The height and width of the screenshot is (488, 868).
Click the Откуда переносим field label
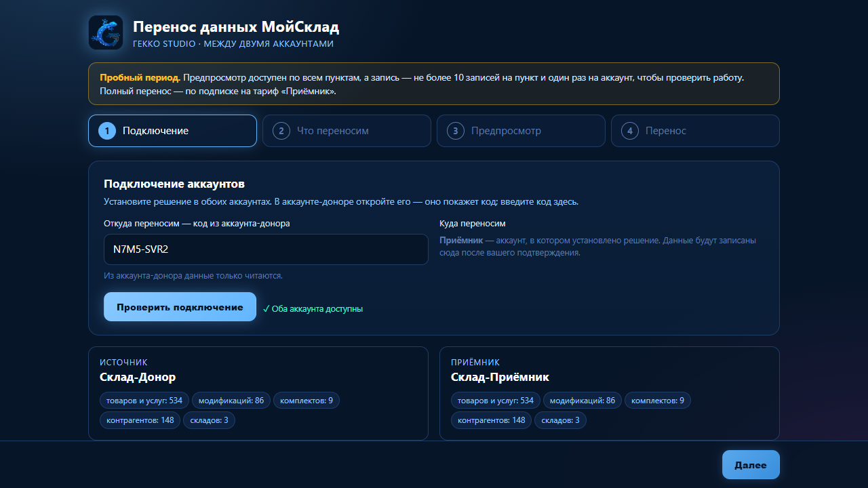point(197,224)
